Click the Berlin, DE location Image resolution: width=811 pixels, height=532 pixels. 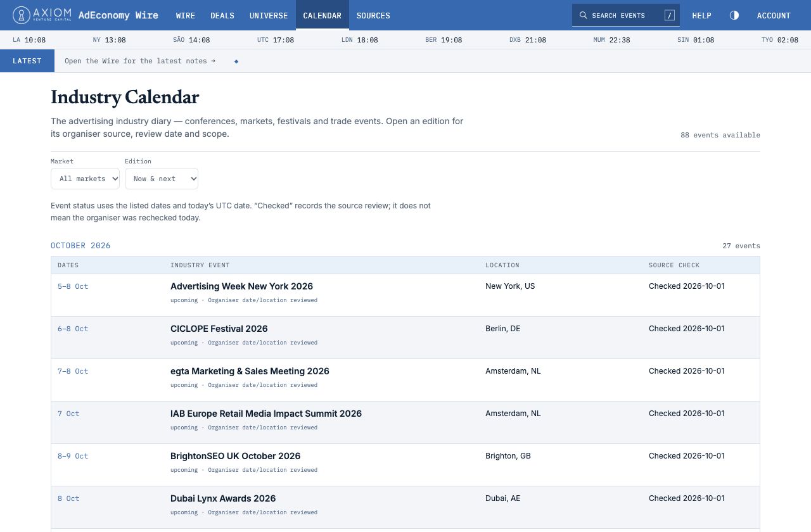coord(502,329)
